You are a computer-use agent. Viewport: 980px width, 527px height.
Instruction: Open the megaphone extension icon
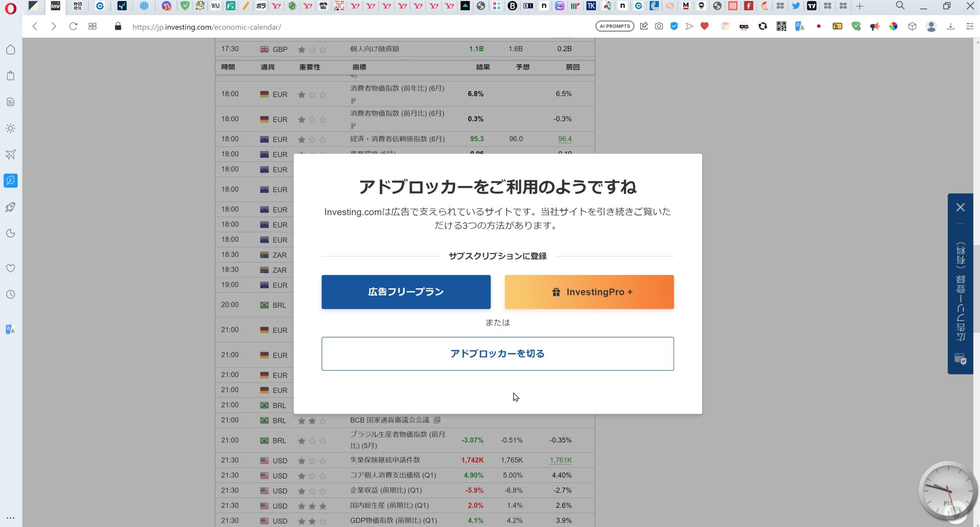[x=875, y=26]
